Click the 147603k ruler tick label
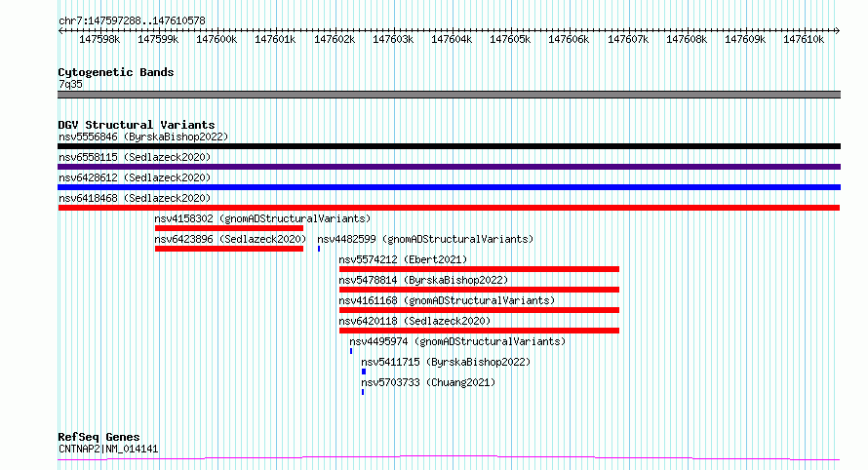The height and width of the screenshot is (470, 868). (x=393, y=40)
